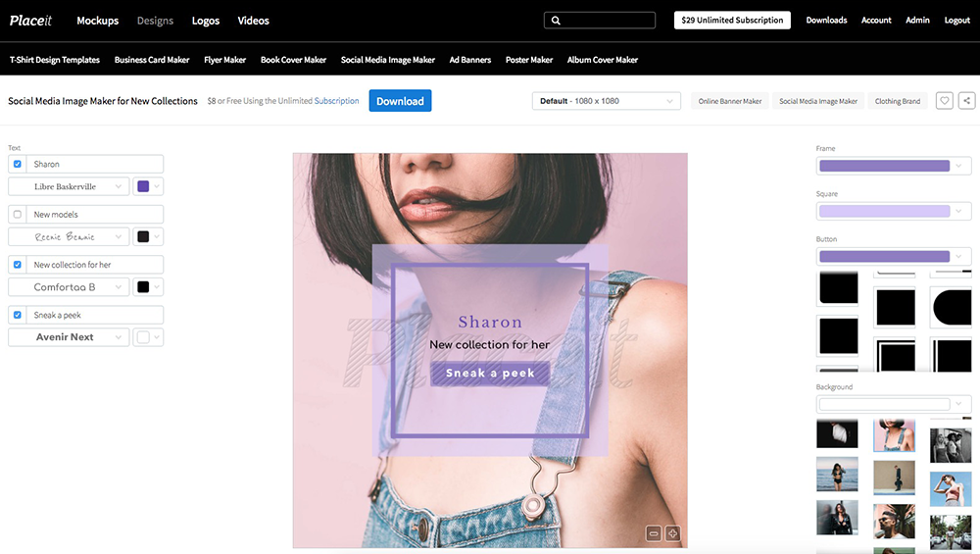The image size is (980, 554).
Task: Open the New collection text color swatch
Action: coord(148,287)
